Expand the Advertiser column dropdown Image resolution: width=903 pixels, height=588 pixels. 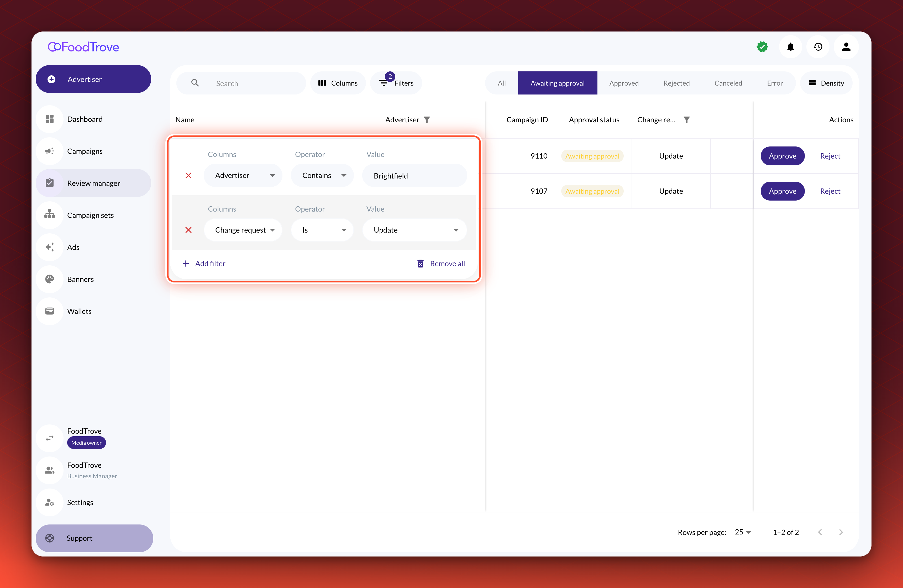click(243, 175)
